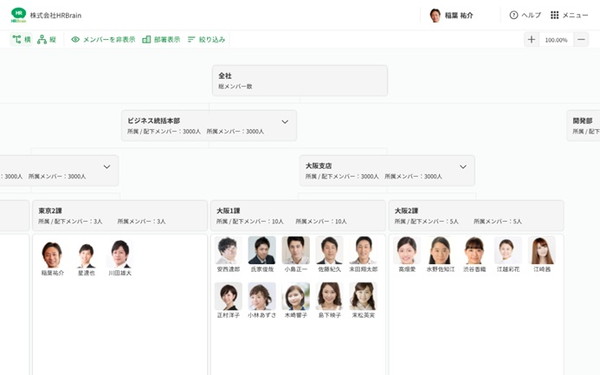This screenshot has height=375, width=600.
Task: Toggle メンバーを非表示 eye option
Action: (x=103, y=39)
